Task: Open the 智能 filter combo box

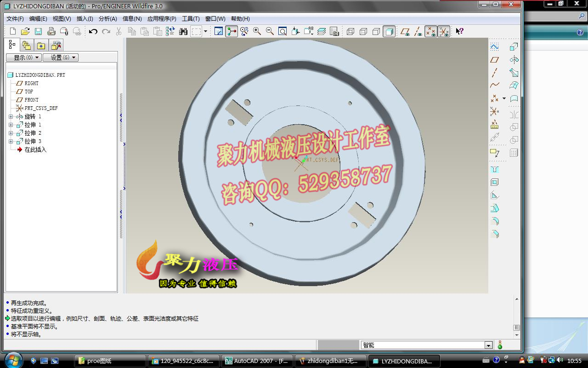Action: pyautogui.click(x=488, y=345)
